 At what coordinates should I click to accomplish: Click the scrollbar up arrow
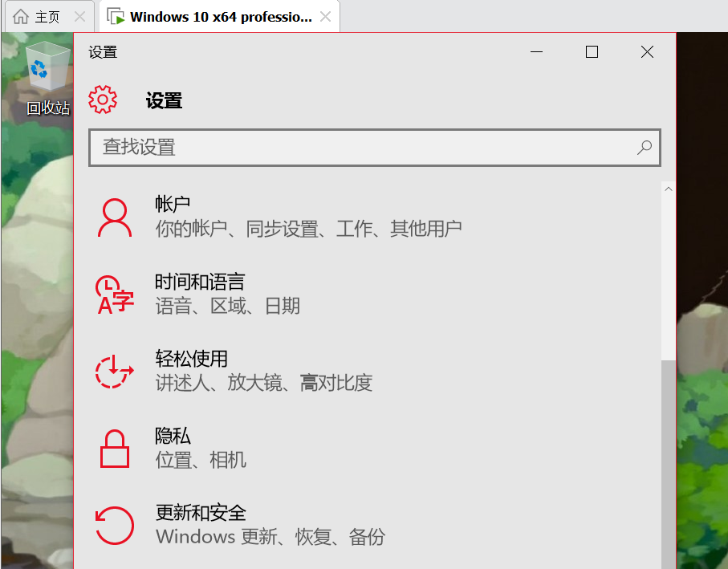click(x=668, y=189)
